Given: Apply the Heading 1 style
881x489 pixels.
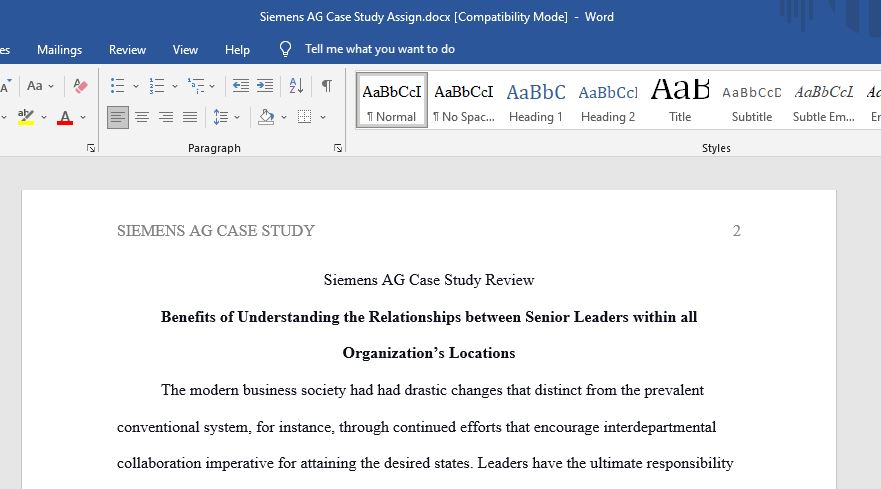Looking at the screenshot, I should coord(535,101).
